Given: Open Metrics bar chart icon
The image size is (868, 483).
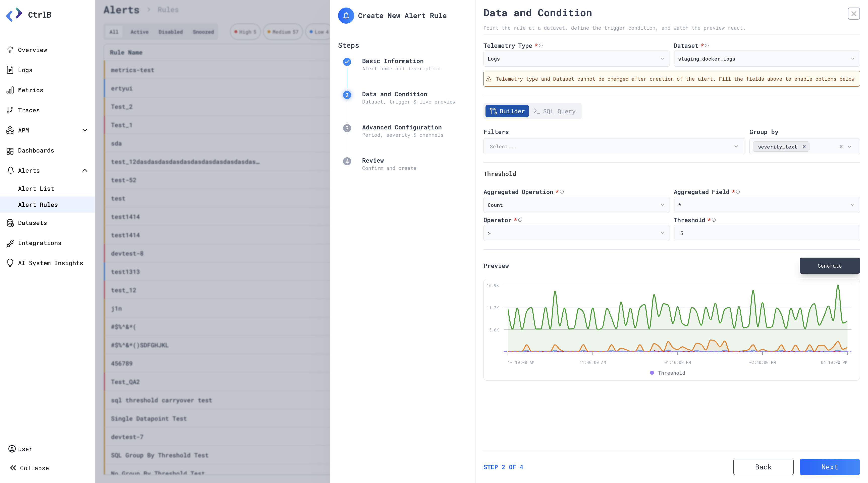Looking at the screenshot, I should [10, 90].
